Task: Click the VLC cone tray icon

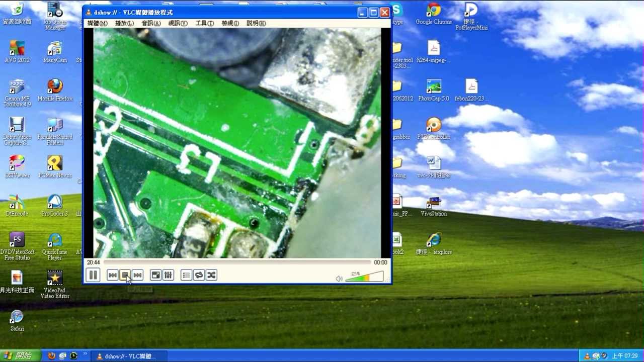Action: coord(587,356)
